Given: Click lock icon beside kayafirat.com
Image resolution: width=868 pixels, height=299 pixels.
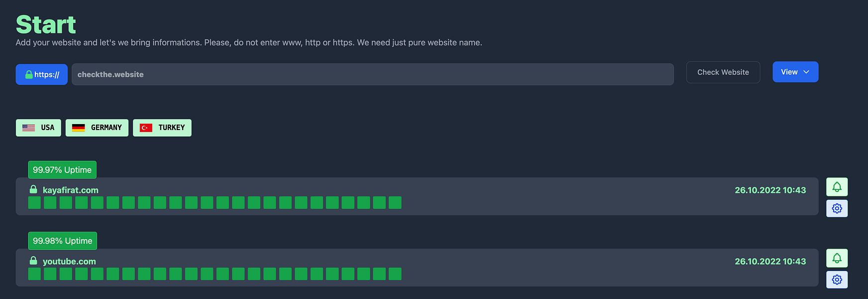Looking at the screenshot, I should tap(33, 189).
